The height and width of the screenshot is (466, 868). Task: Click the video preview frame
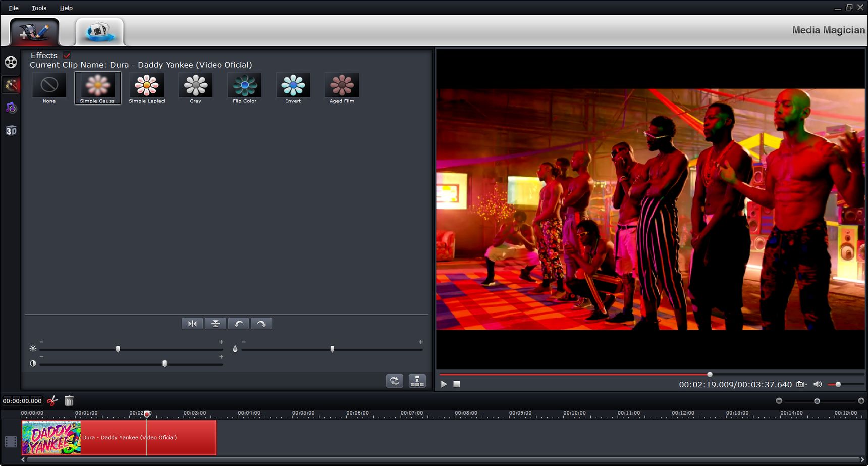click(650, 209)
